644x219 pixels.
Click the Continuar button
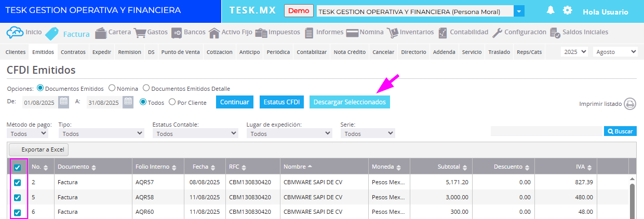(x=235, y=102)
